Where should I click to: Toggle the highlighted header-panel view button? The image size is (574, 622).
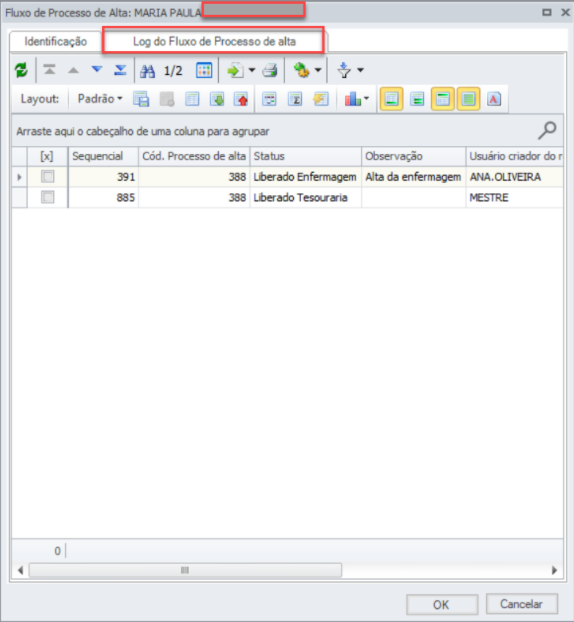(443, 99)
